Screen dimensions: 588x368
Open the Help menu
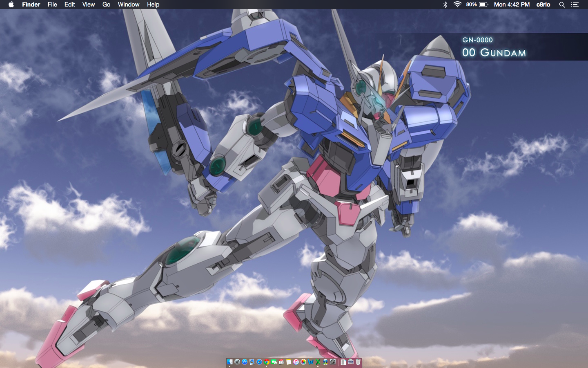pyautogui.click(x=153, y=4)
